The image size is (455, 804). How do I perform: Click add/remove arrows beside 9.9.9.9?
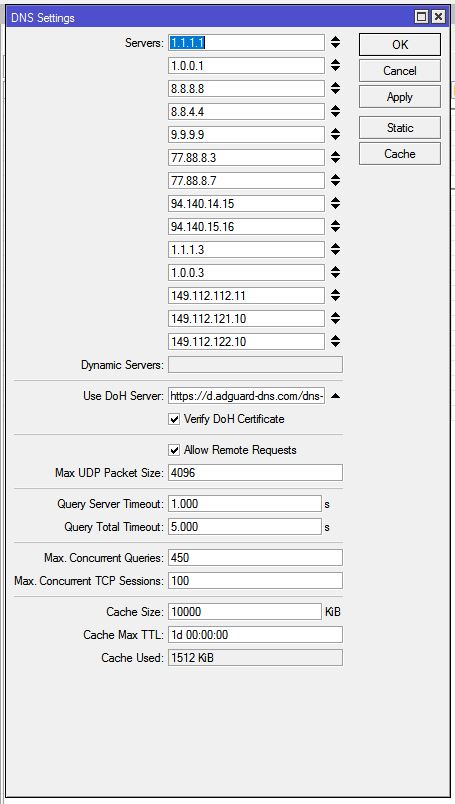click(x=335, y=134)
